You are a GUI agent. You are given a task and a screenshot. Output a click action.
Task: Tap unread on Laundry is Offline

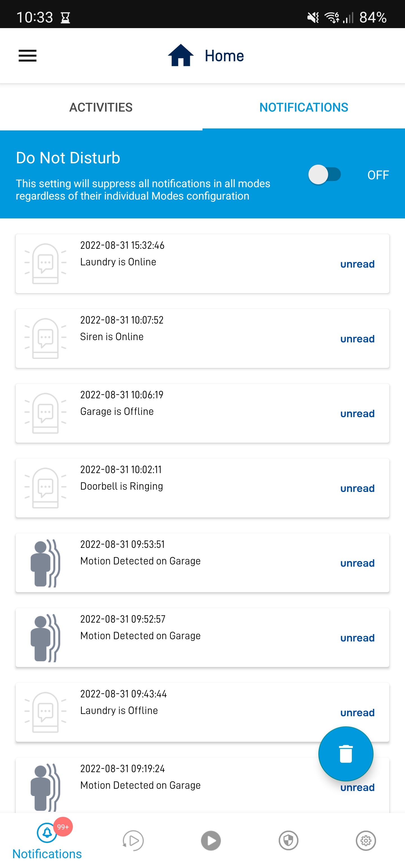click(x=357, y=713)
